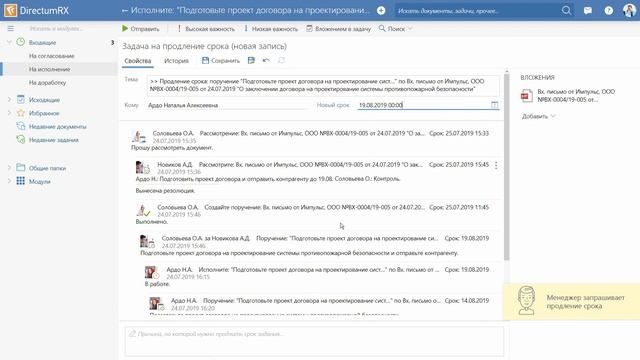Open the mail envelope icon in the header
The height and width of the screenshot is (360, 640).
(588, 11)
